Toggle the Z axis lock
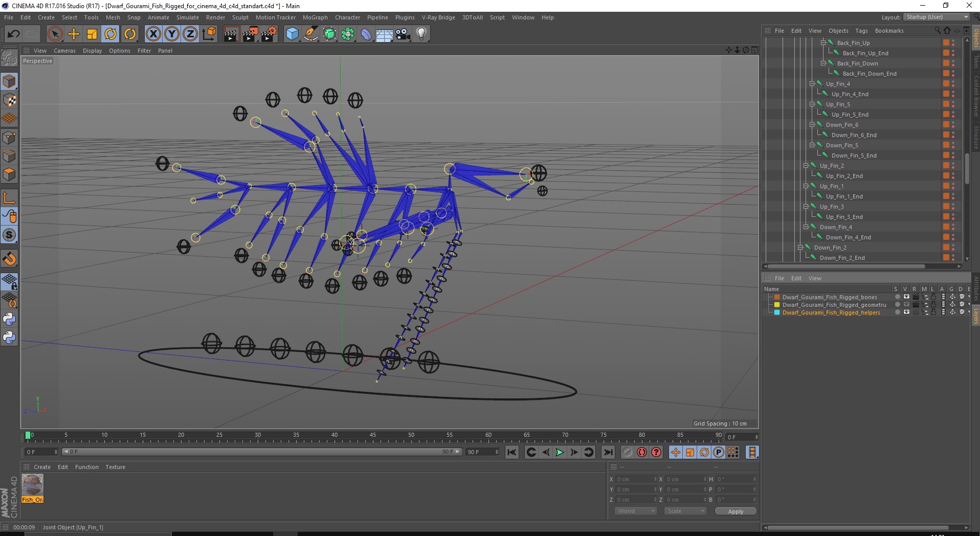The image size is (980, 536). point(190,34)
